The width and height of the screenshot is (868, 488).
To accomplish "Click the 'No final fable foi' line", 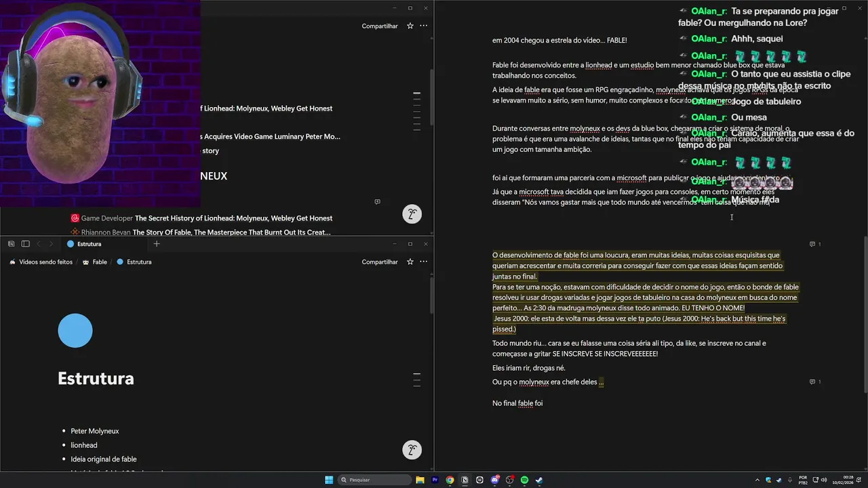I will click(517, 403).
